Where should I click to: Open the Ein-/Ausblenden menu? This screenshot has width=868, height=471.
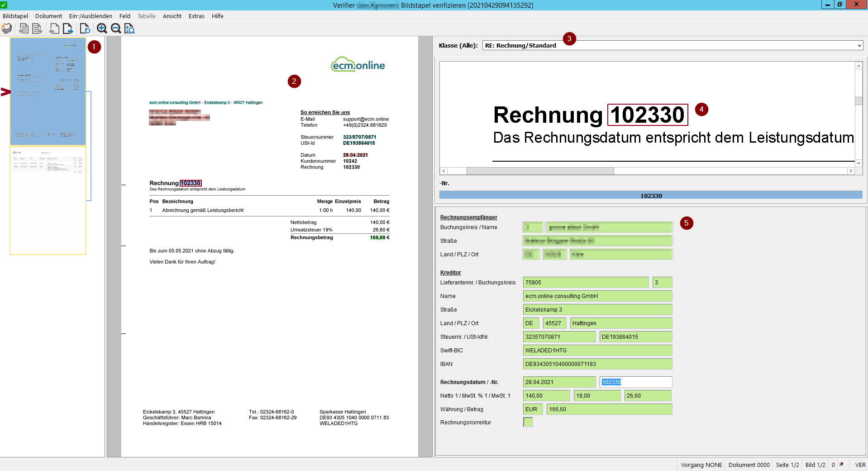coord(91,16)
